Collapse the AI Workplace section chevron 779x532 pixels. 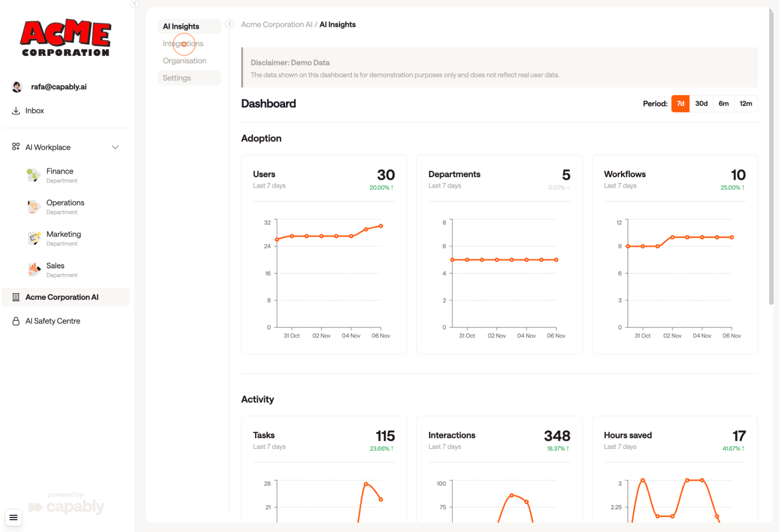[115, 147]
